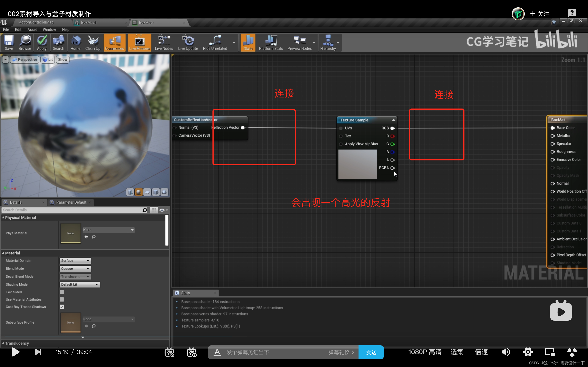This screenshot has height=367, width=588.
Task: Open the Blend Mode dropdown
Action: 75,268
